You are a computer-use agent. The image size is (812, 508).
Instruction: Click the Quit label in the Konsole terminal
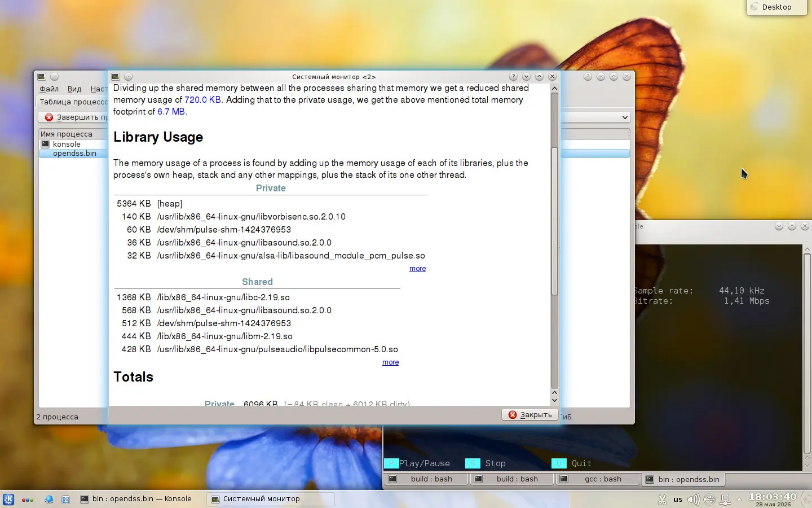click(x=581, y=463)
